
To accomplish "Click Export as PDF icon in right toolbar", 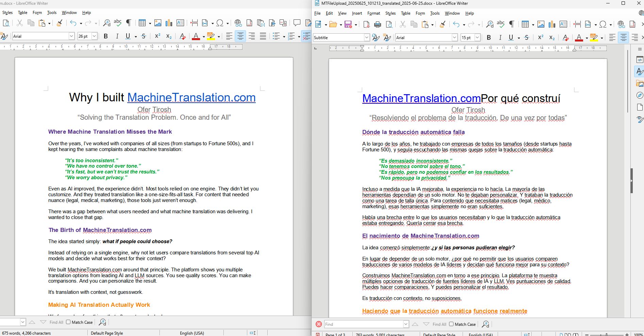I will (366, 24).
